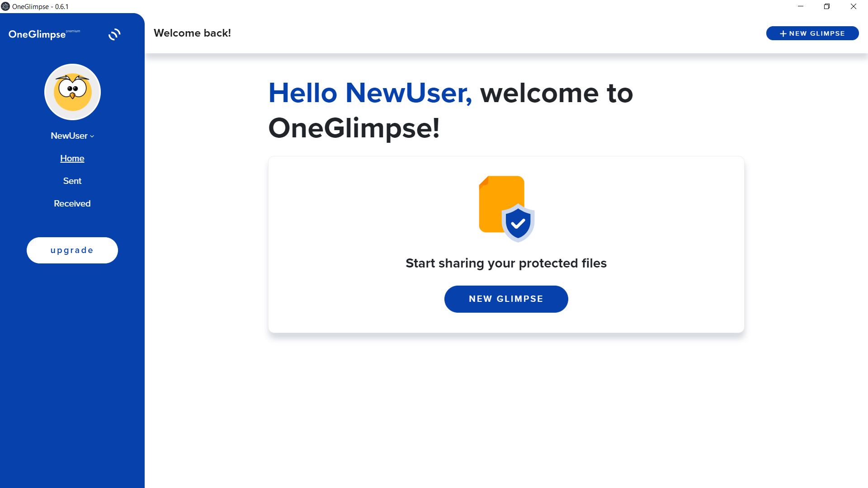Click the owl avatar picture
This screenshot has width=868, height=488.
[72, 92]
